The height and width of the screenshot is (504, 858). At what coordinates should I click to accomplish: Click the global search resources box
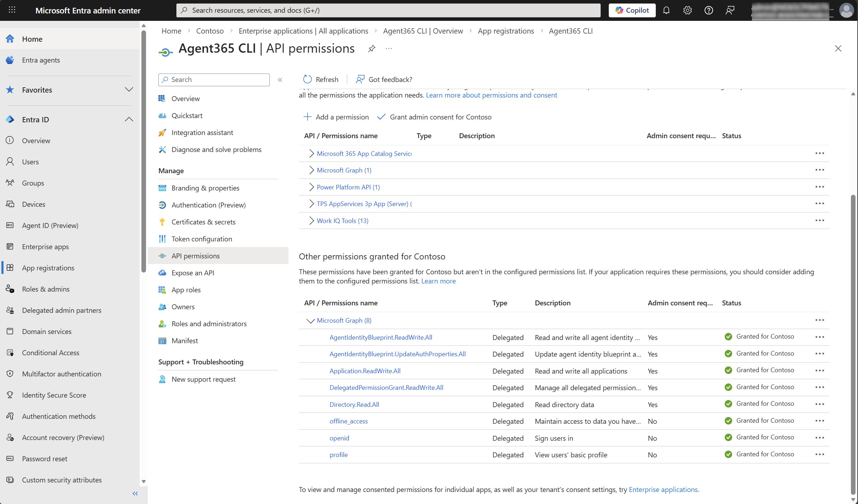pyautogui.click(x=388, y=10)
